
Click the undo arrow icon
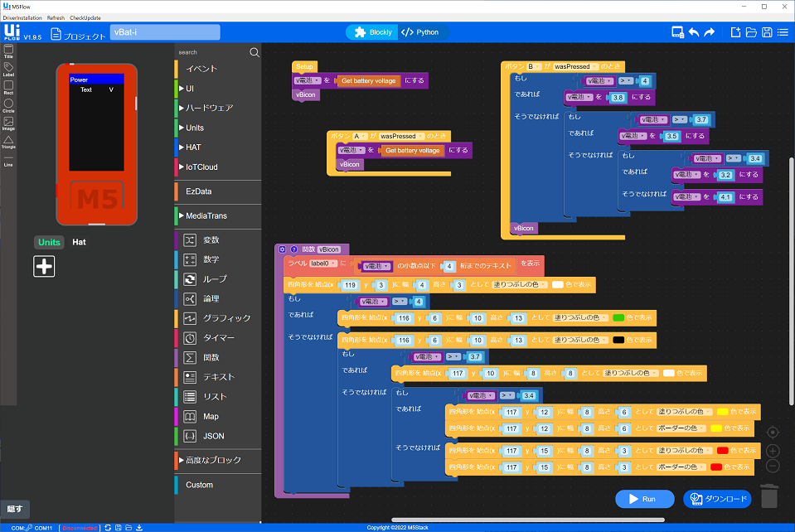pos(694,32)
